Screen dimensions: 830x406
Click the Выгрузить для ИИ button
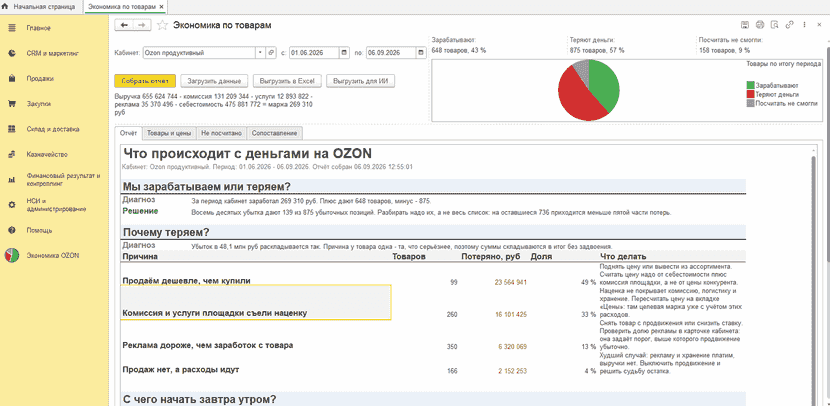pos(361,82)
